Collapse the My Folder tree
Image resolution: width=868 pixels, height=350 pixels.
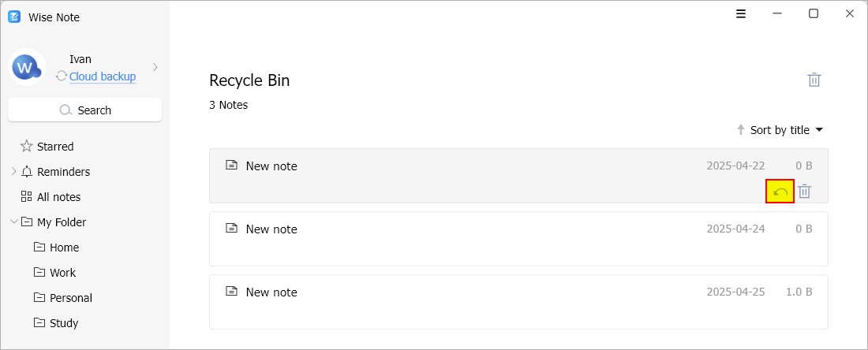(14, 222)
